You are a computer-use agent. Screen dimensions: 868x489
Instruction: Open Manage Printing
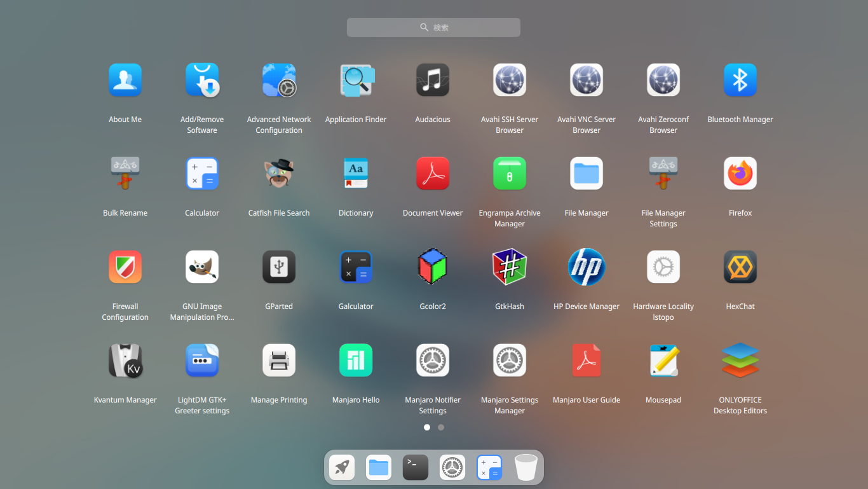(279, 361)
